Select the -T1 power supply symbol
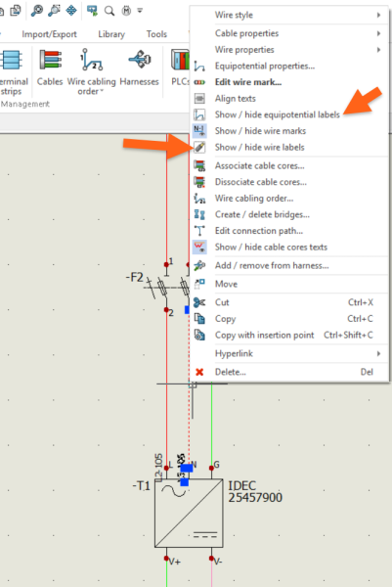Screen dimensions: 392x587 click(189, 513)
